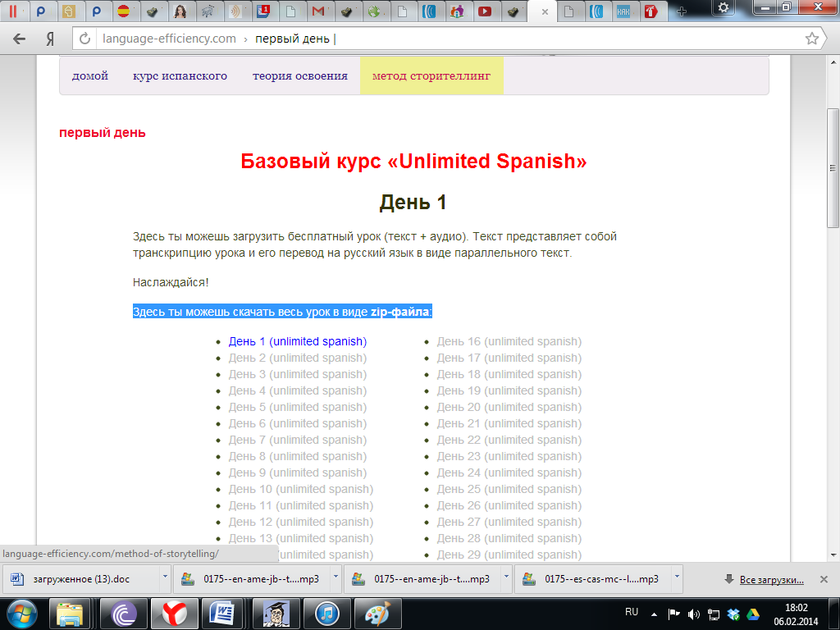Expand options for "0175--es-cas-mc" mp3 download

click(677, 577)
